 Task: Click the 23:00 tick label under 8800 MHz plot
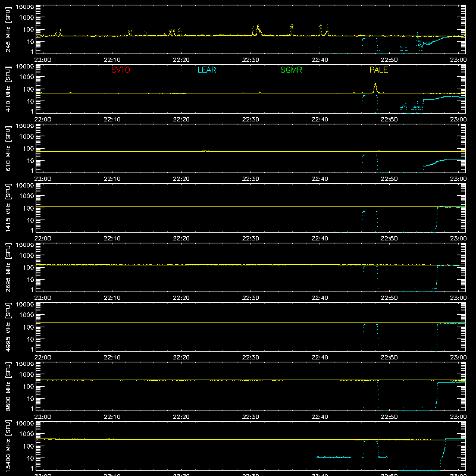tap(458, 417)
